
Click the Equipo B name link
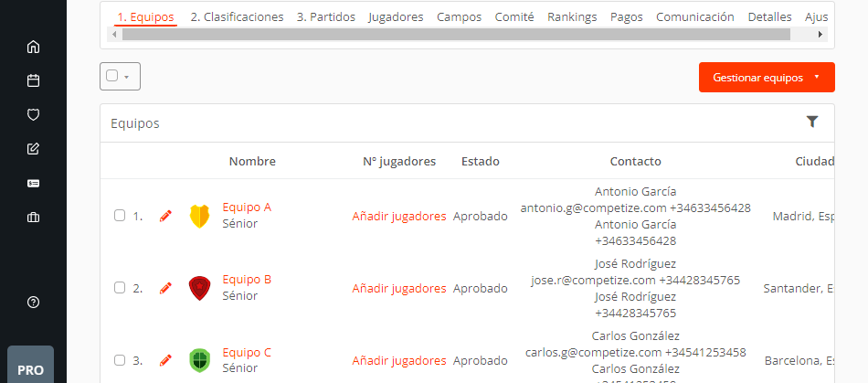click(x=247, y=280)
